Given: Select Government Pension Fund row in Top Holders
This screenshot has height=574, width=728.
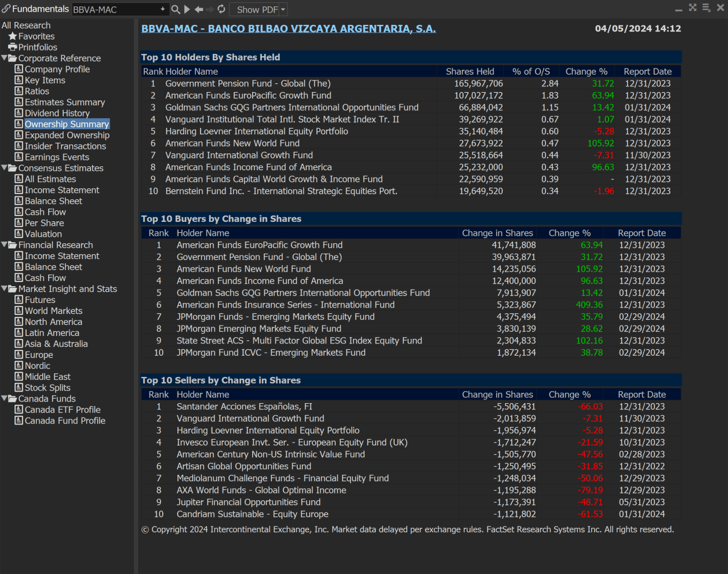Looking at the screenshot, I should tap(411, 84).
